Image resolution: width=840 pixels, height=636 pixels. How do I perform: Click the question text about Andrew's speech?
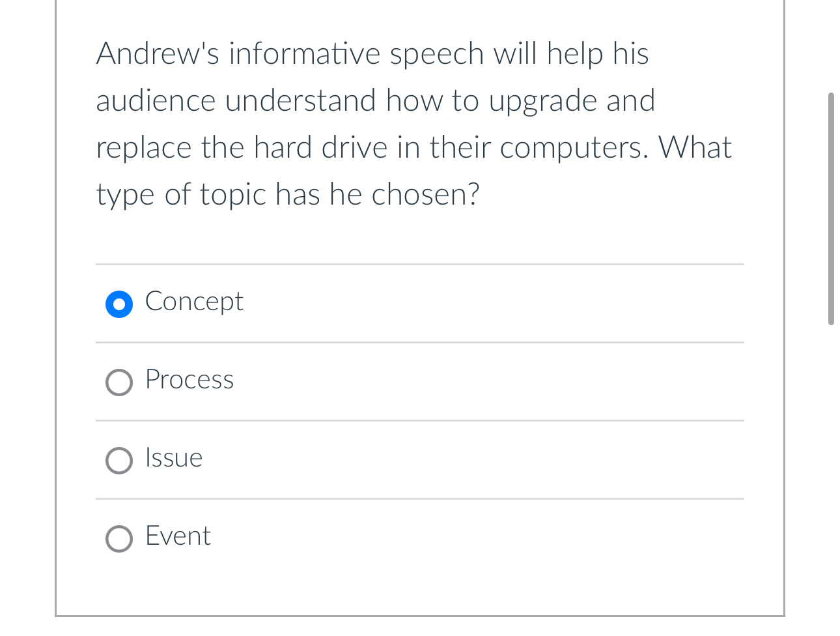(x=414, y=124)
